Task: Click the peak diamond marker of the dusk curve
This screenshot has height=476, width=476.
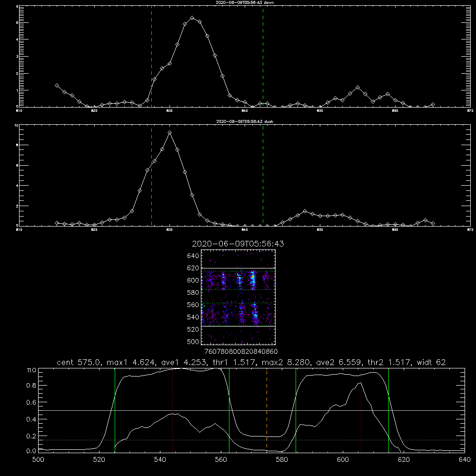Action: [x=170, y=133]
